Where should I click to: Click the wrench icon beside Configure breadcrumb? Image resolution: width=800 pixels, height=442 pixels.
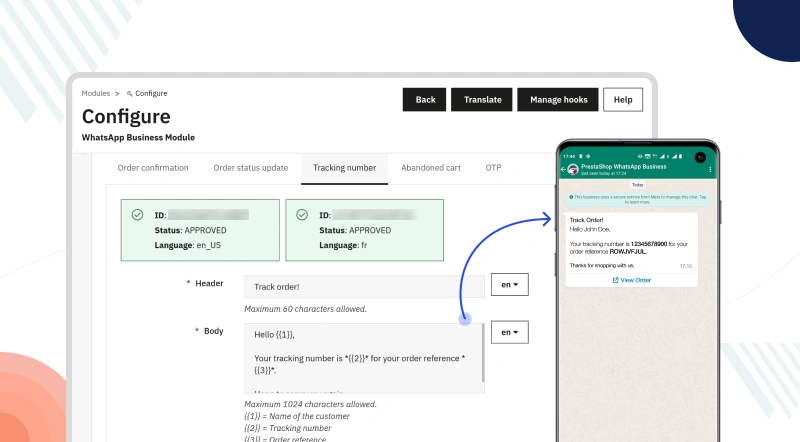pos(129,93)
